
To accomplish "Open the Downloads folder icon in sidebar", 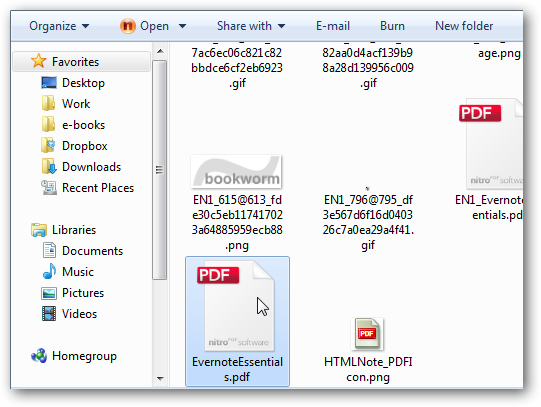I will [x=49, y=167].
